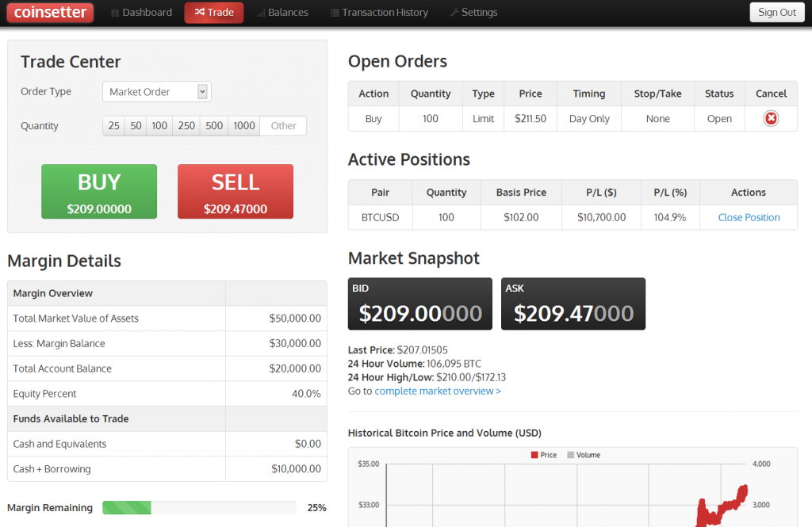Open the Balances tab

click(x=282, y=13)
